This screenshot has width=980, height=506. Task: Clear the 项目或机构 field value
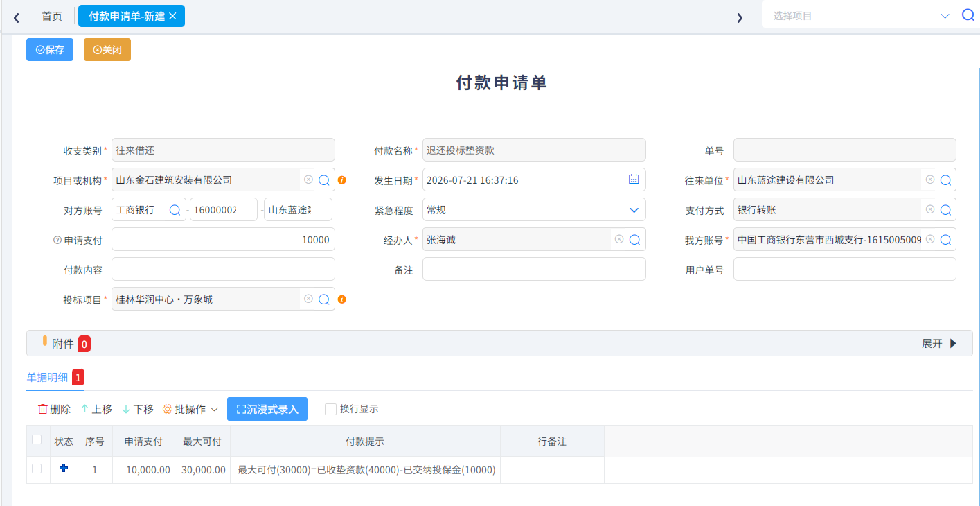tap(308, 180)
